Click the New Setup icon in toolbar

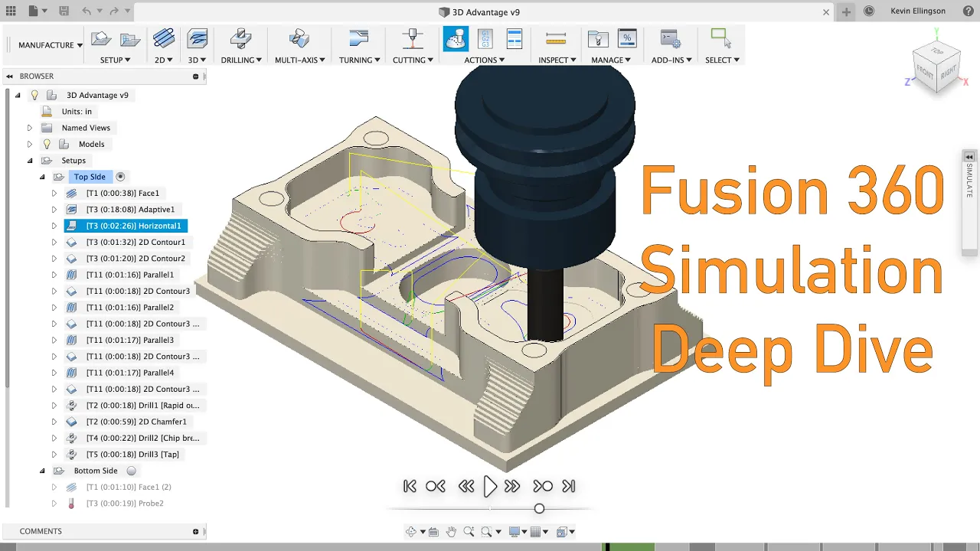pyautogui.click(x=101, y=39)
